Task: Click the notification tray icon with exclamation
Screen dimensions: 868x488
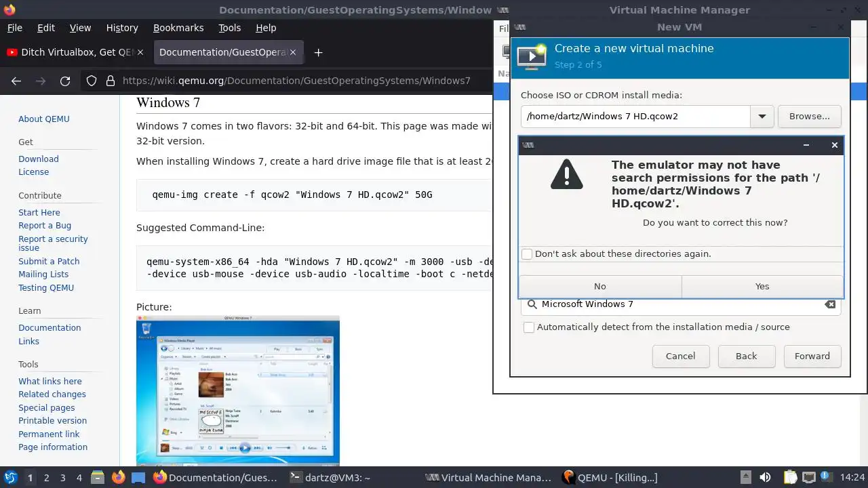Action: pos(827,477)
